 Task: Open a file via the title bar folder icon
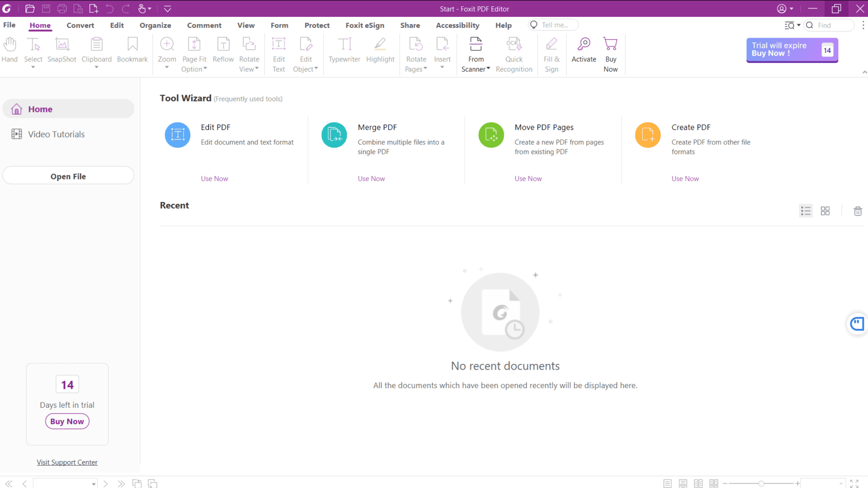(30, 8)
